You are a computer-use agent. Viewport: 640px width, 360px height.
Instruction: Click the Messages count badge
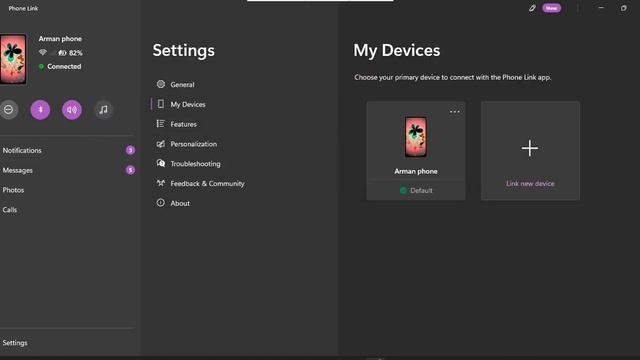tap(130, 170)
